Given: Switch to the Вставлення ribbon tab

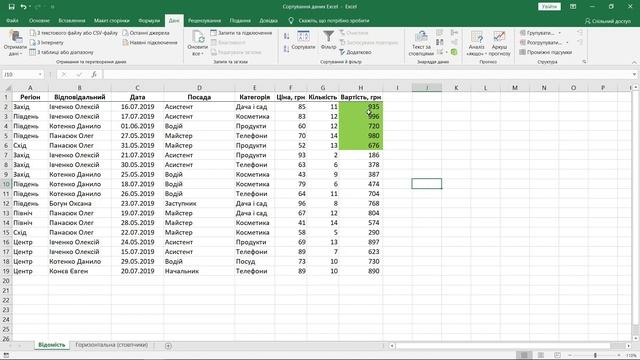Looking at the screenshot, I should (72, 20).
